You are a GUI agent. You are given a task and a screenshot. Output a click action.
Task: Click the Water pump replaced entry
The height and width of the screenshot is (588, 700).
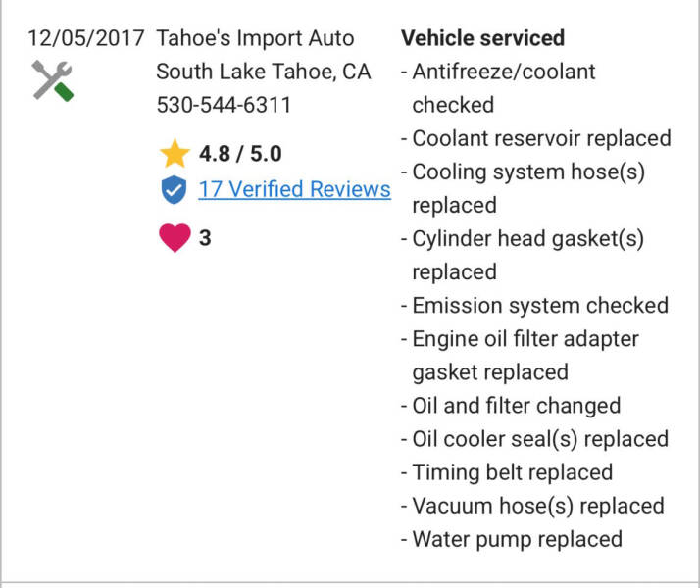point(517,538)
